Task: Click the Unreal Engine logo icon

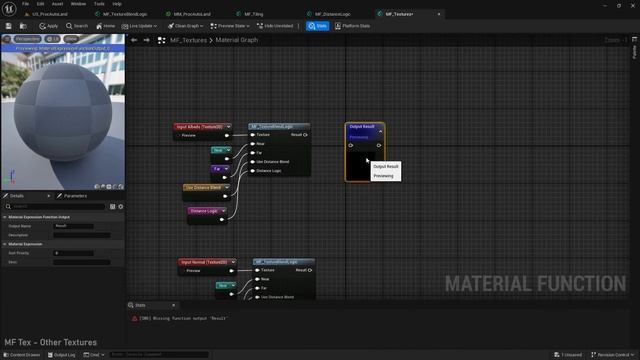Action: [x=9, y=9]
